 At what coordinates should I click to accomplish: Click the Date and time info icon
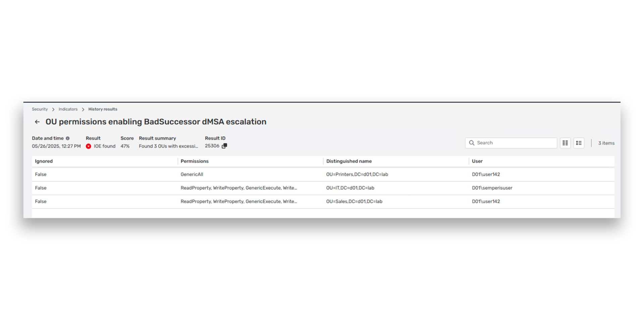coord(68,138)
